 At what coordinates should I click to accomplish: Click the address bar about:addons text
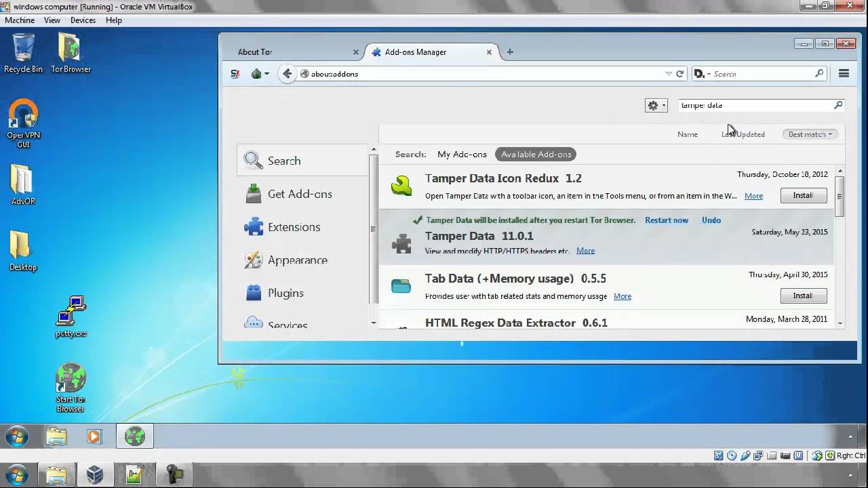(334, 74)
